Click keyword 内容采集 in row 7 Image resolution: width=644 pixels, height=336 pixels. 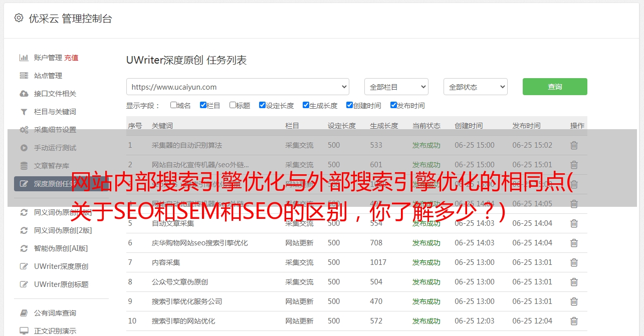coord(166,262)
